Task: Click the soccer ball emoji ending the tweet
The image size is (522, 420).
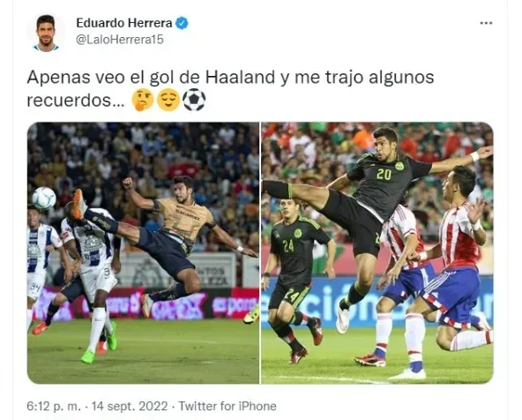Action: click(194, 100)
